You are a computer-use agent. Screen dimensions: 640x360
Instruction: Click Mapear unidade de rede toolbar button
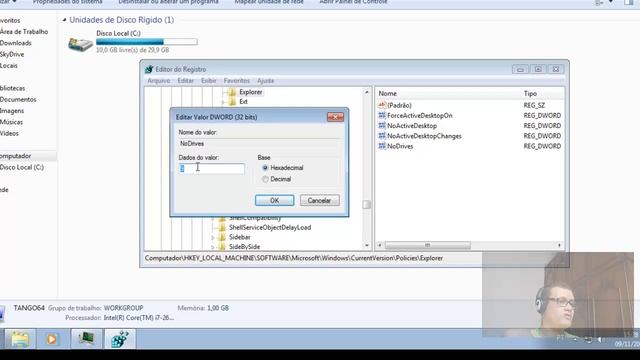coord(269,2)
